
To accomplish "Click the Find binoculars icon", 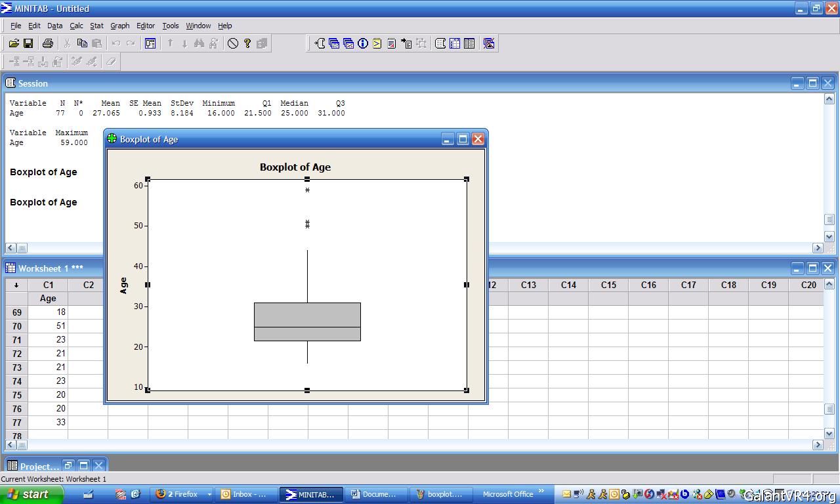I will tap(199, 43).
